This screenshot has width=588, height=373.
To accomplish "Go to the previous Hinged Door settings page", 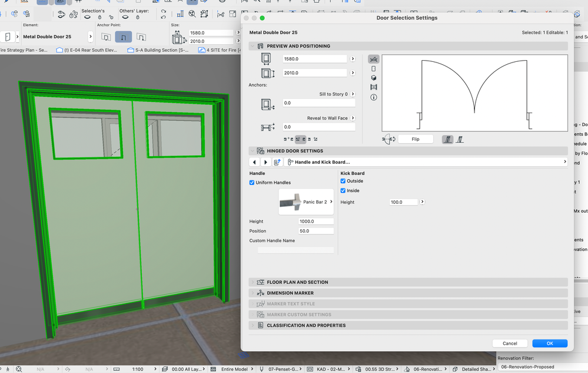I will click(x=254, y=162).
